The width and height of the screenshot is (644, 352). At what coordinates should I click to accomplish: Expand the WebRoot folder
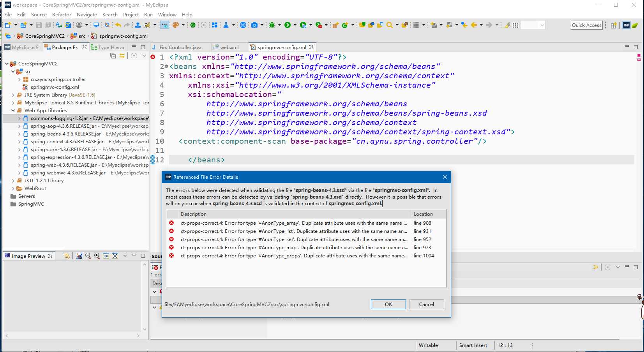13,188
